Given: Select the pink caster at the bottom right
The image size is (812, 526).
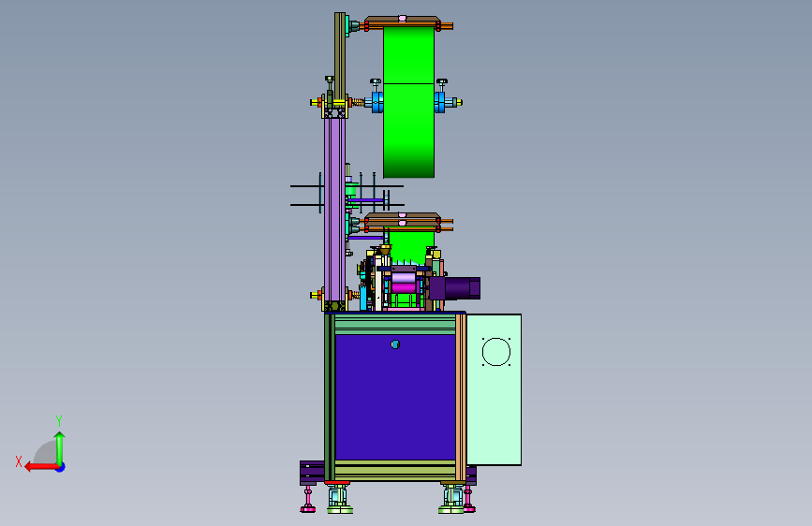Looking at the screenshot, I should [469, 500].
